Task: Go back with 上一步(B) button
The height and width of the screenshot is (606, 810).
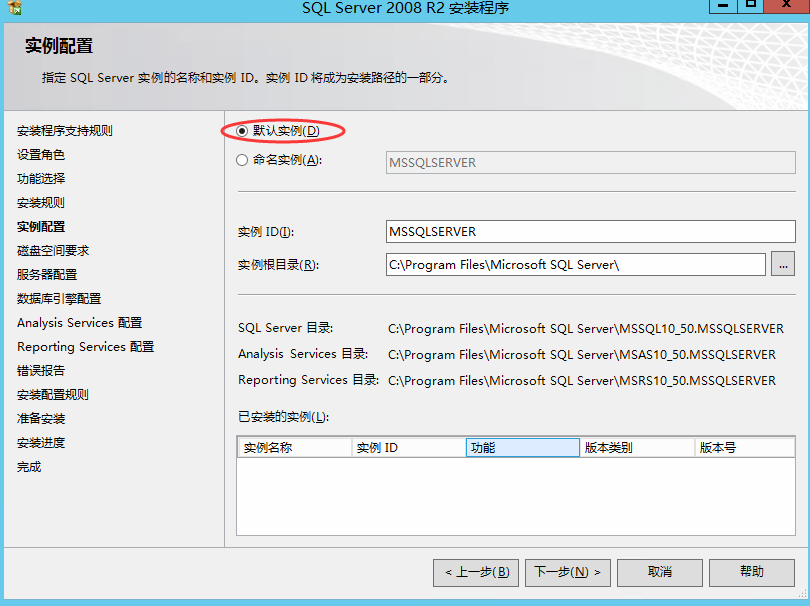Action: pyautogui.click(x=476, y=572)
